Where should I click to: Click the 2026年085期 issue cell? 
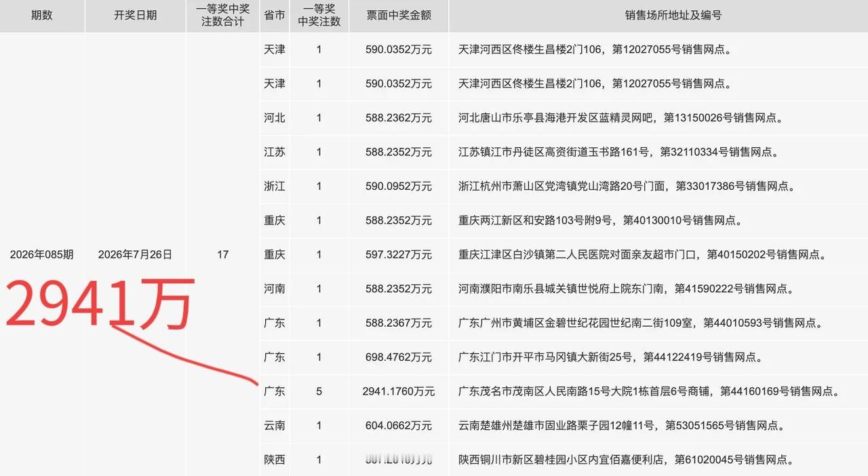42,255
